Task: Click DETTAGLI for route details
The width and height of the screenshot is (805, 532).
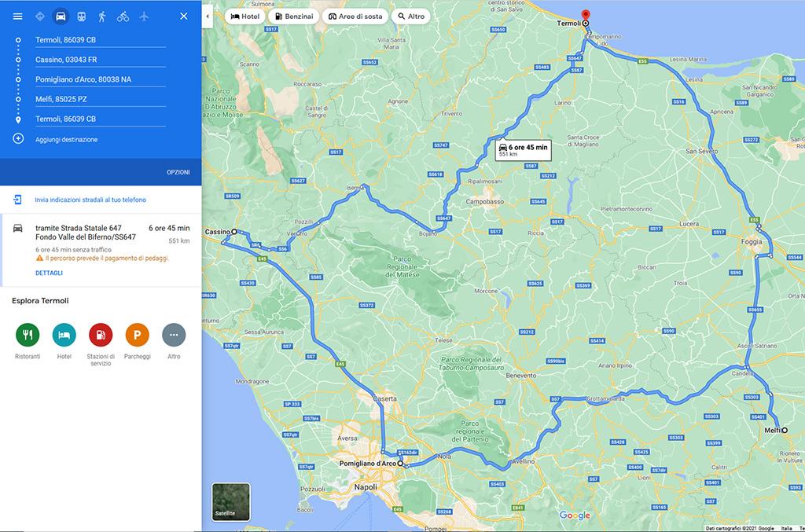Action: [49, 273]
